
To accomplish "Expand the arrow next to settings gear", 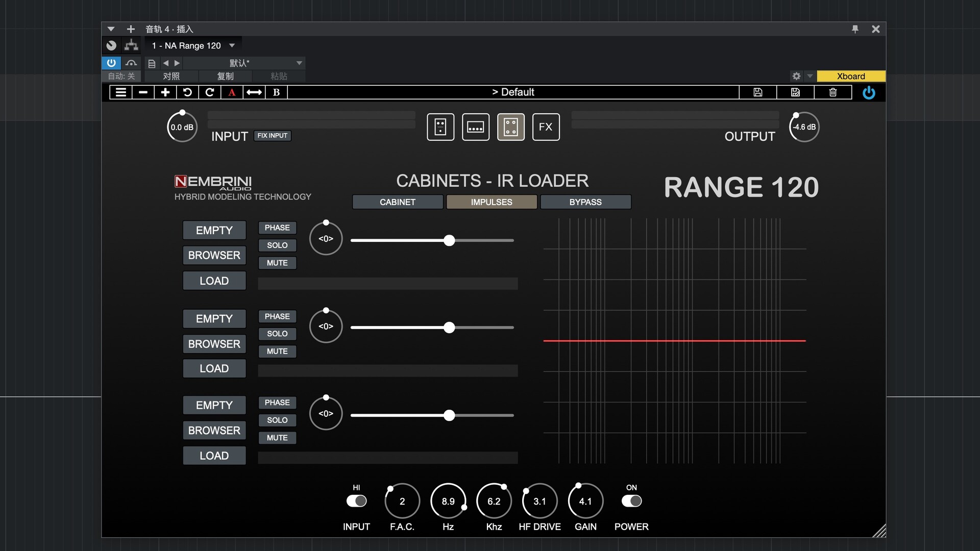I will coord(810,76).
